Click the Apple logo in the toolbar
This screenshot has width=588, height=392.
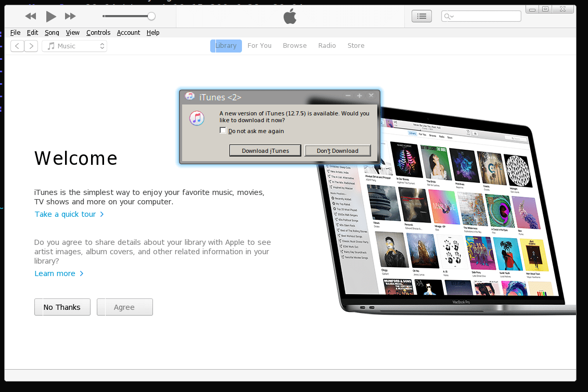(289, 16)
